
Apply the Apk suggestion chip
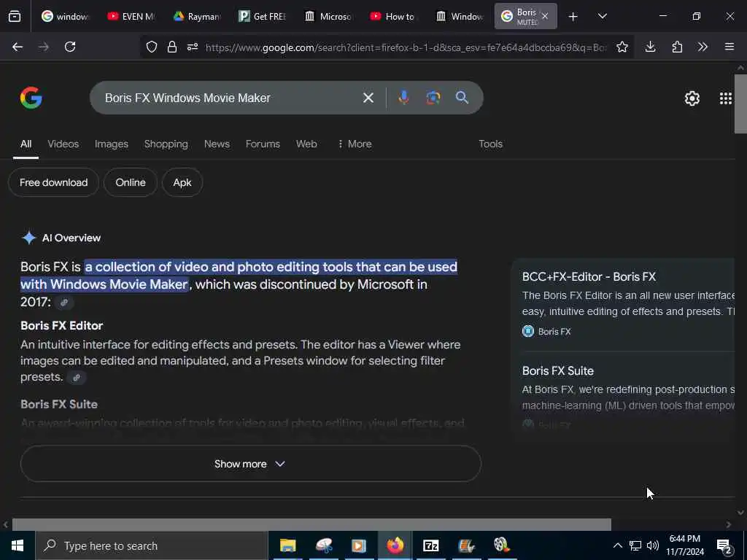point(182,182)
